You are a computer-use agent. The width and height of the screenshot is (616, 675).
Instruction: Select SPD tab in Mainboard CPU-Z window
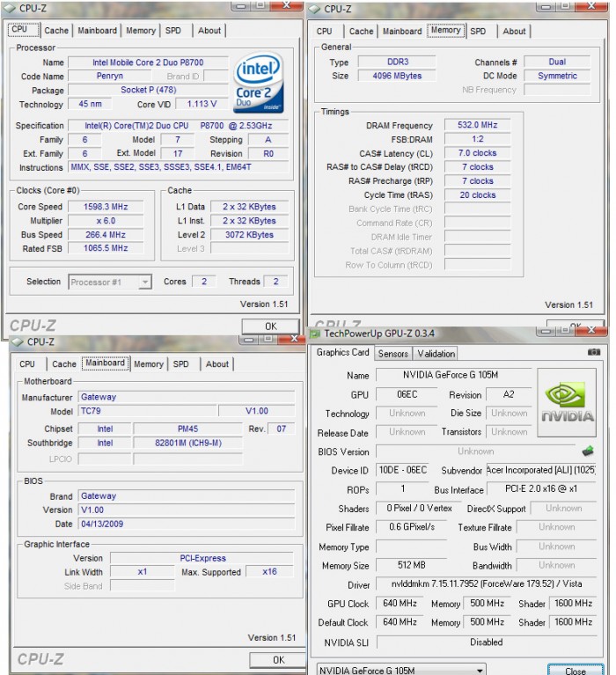(x=180, y=364)
